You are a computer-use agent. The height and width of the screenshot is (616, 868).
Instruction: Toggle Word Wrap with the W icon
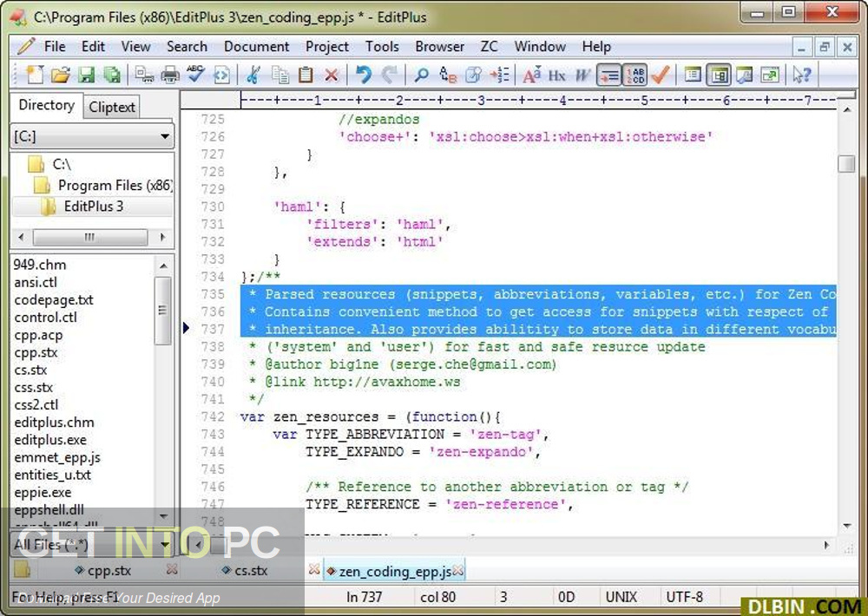582,75
